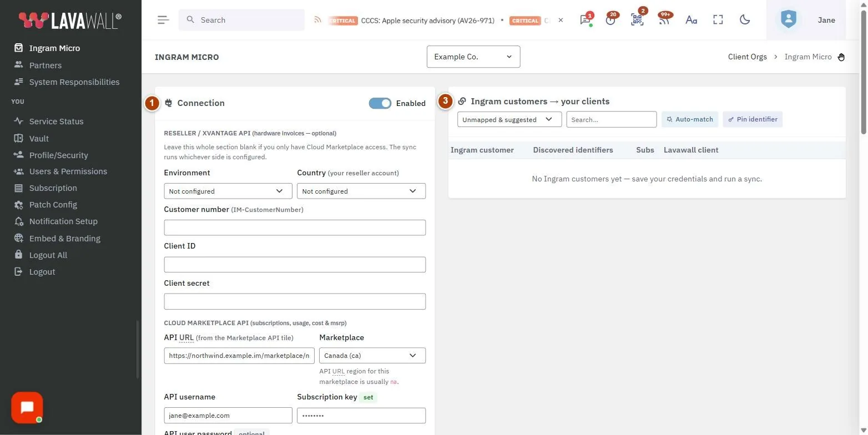Click Jane's user avatar shield icon

tap(788, 20)
